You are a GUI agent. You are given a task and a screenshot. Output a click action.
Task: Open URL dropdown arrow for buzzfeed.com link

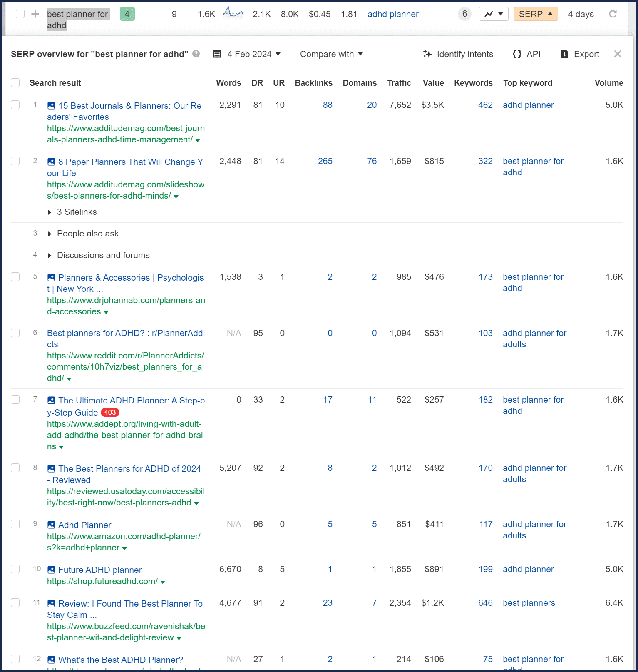pos(179,638)
